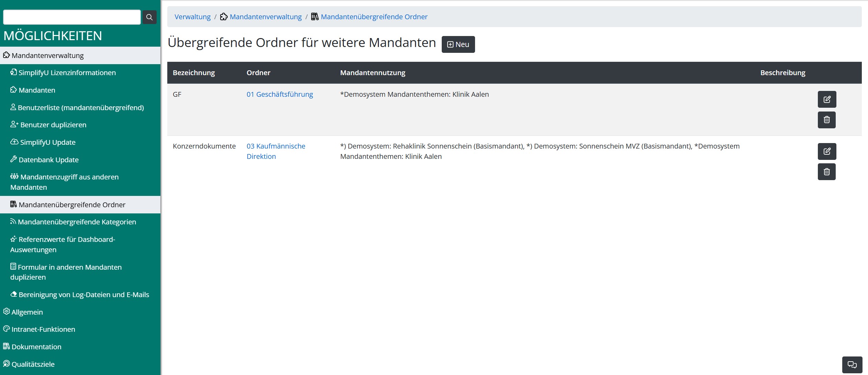Click Verwaltung breadcrumb link
Screen dimensions: 868x375
click(x=192, y=17)
